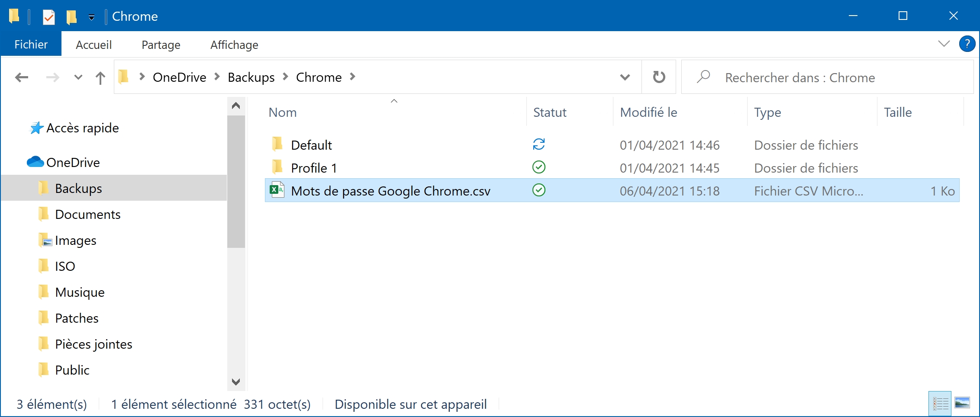Click the date 01/04/2021 14:46

669,145
